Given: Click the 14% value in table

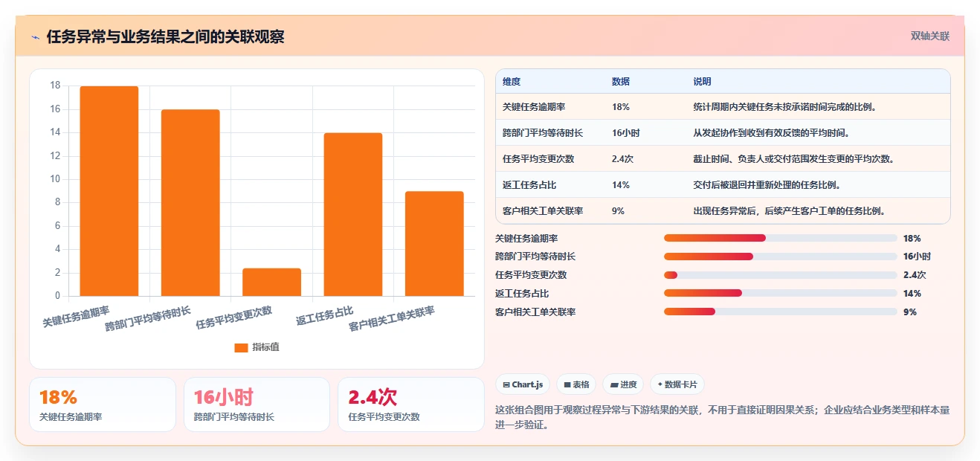Looking at the screenshot, I should 621,185.
